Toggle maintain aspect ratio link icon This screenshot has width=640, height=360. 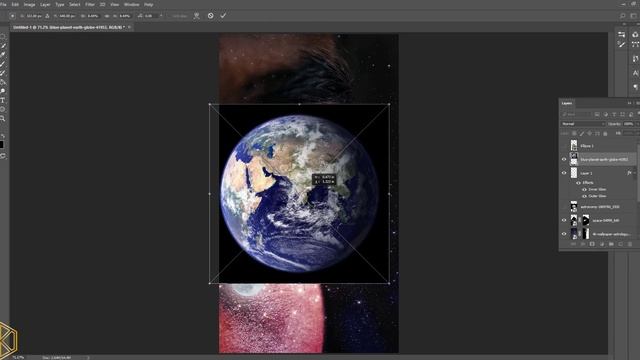point(107,16)
